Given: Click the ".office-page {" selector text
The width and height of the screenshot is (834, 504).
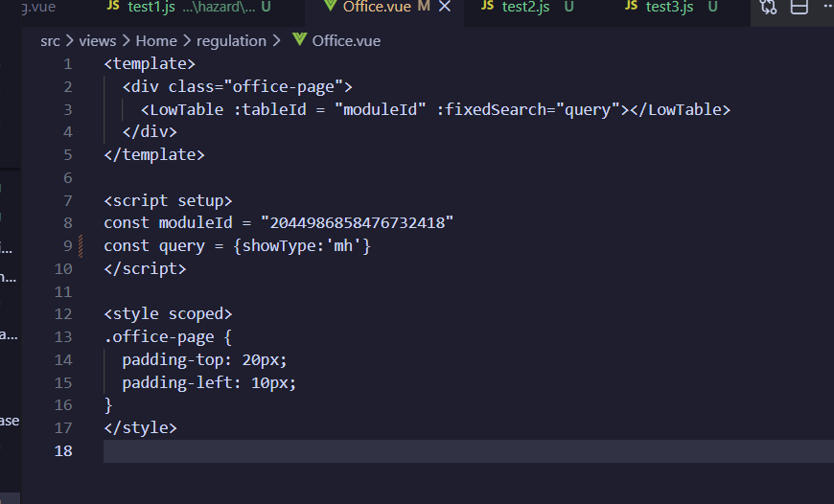Looking at the screenshot, I should (x=168, y=337).
